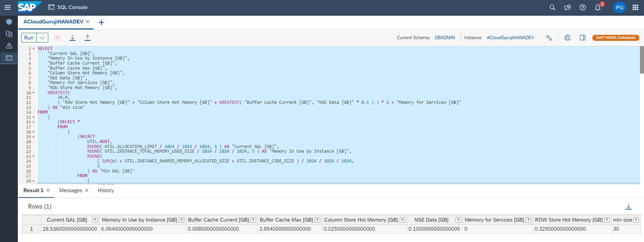The image size is (644, 242).
Task: Open the help question mark icon
Action: point(582,7)
